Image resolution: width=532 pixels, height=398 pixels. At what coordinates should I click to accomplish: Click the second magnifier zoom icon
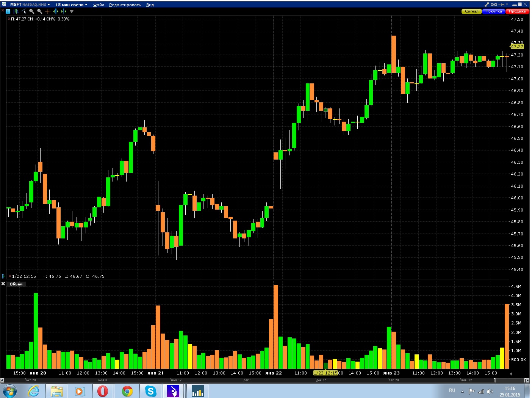pos(40,11)
